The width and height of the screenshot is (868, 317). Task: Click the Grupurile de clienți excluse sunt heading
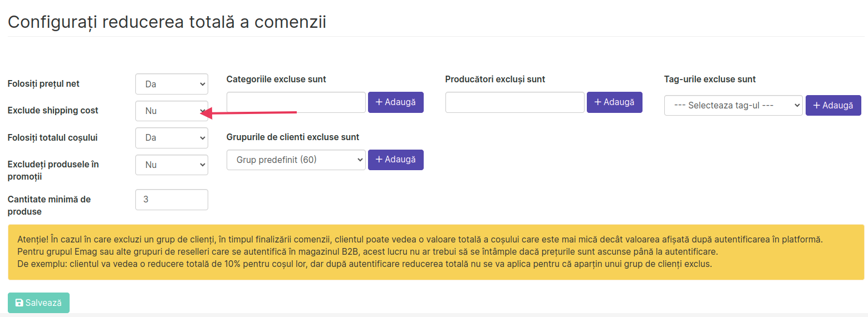coord(293,137)
